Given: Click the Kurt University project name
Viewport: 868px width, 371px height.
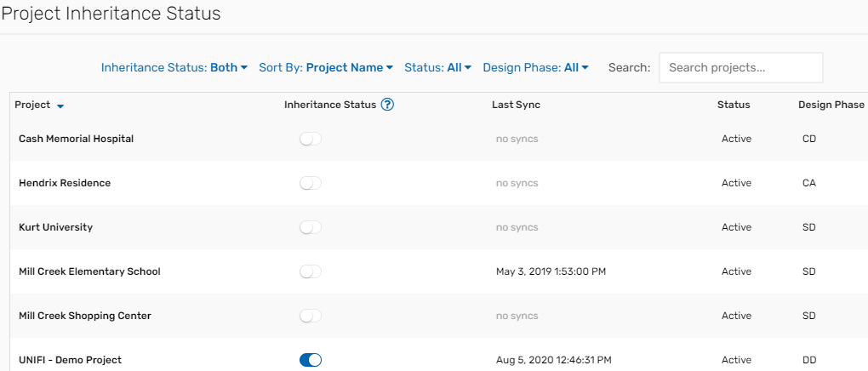Looking at the screenshot, I should 55,227.
